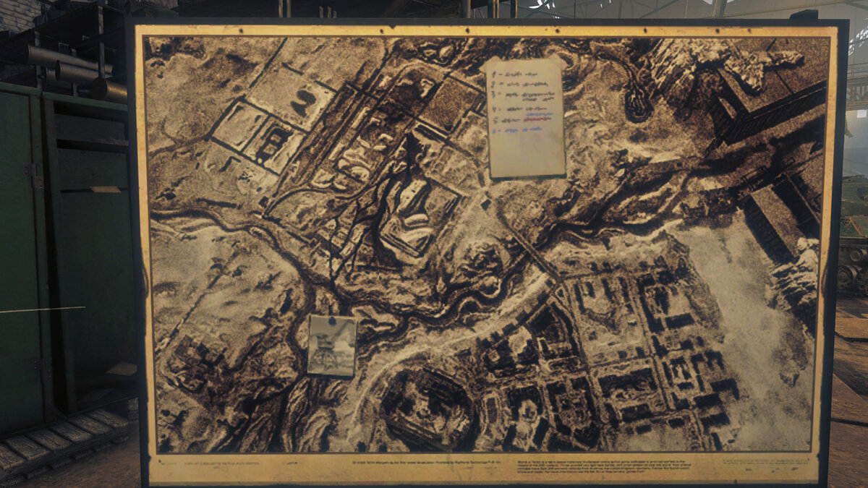This screenshot has height=488, width=868.
Task: Click the tank visible behind the board
Action: [853, 234]
